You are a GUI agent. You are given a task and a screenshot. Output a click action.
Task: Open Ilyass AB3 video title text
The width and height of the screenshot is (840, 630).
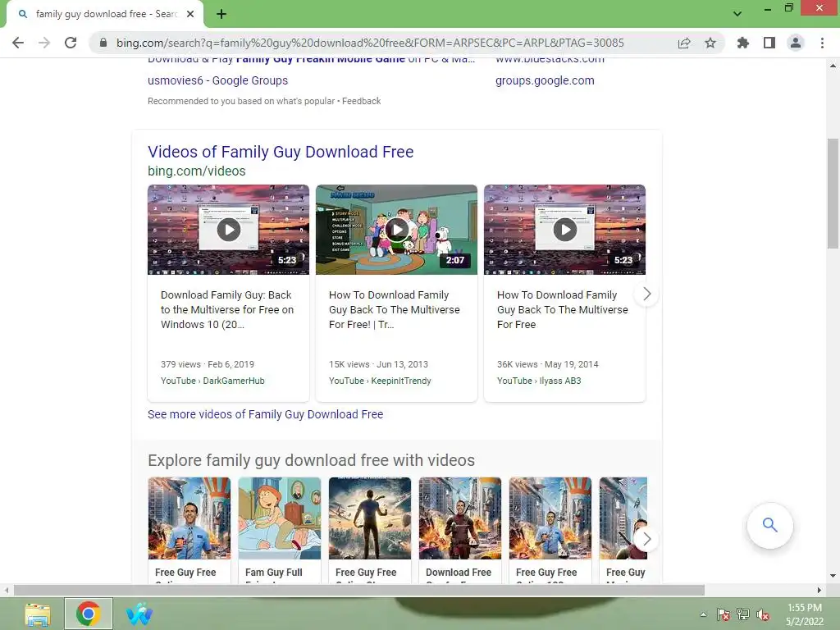(563, 309)
